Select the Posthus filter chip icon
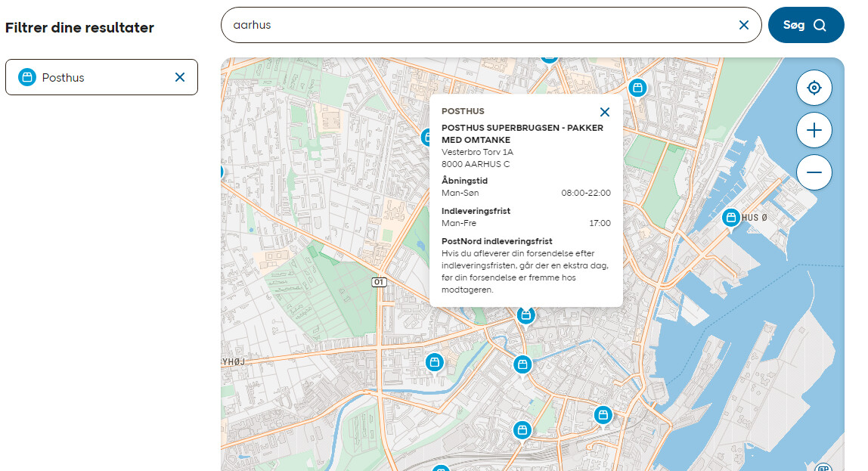This screenshot has width=868, height=471. (27, 77)
